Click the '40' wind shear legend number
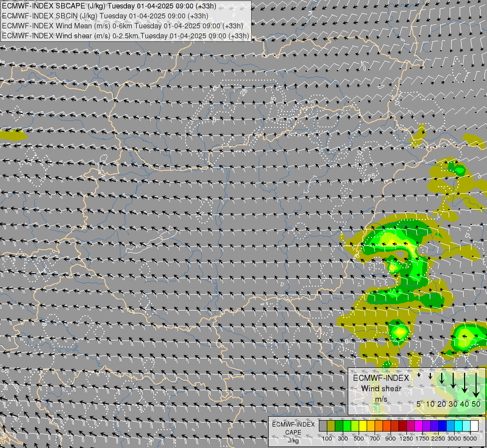 [x=464, y=404]
